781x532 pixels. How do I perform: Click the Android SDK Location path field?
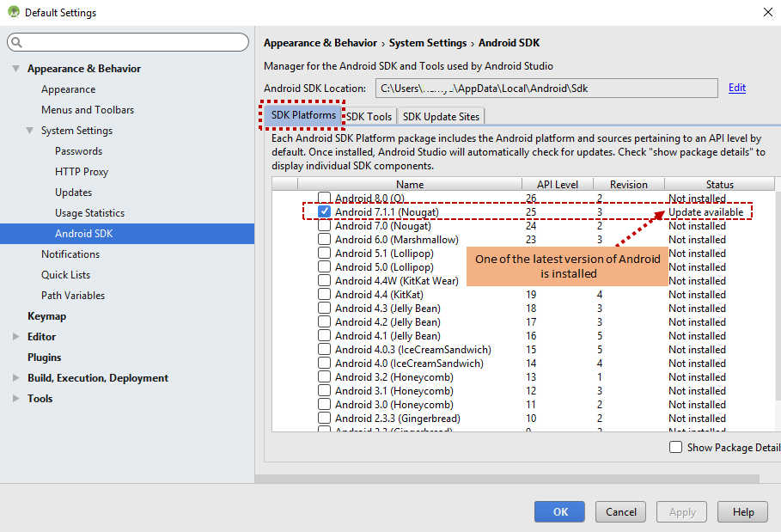[546, 89]
